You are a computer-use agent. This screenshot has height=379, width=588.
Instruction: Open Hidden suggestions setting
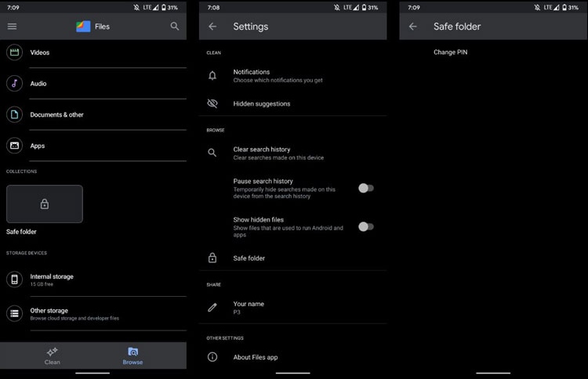262,103
